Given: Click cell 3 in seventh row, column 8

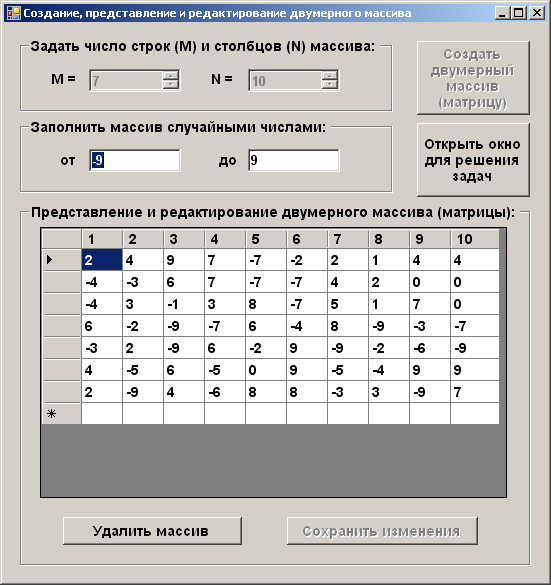Looking at the screenshot, I should [x=389, y=392].
